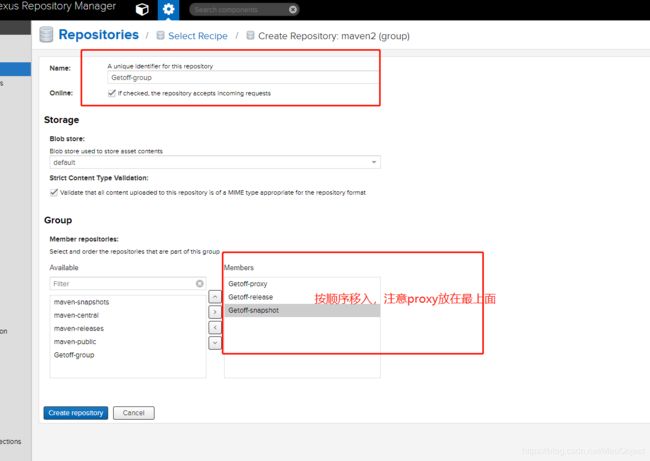The height and width of the screenshot is (461, 650).
Task: Click the Available repositories Filter field
Action: pyautogui.click(x=128, y=284)
